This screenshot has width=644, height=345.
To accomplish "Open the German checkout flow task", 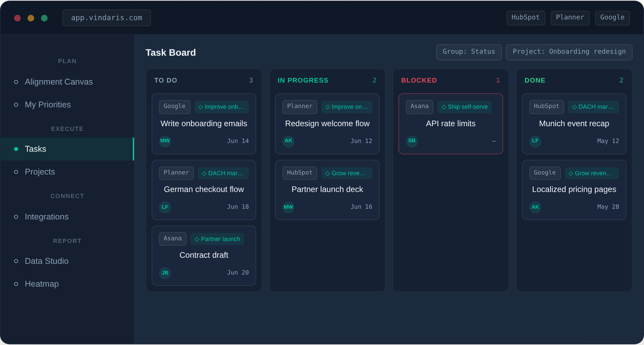I will [x=204, y=189].
